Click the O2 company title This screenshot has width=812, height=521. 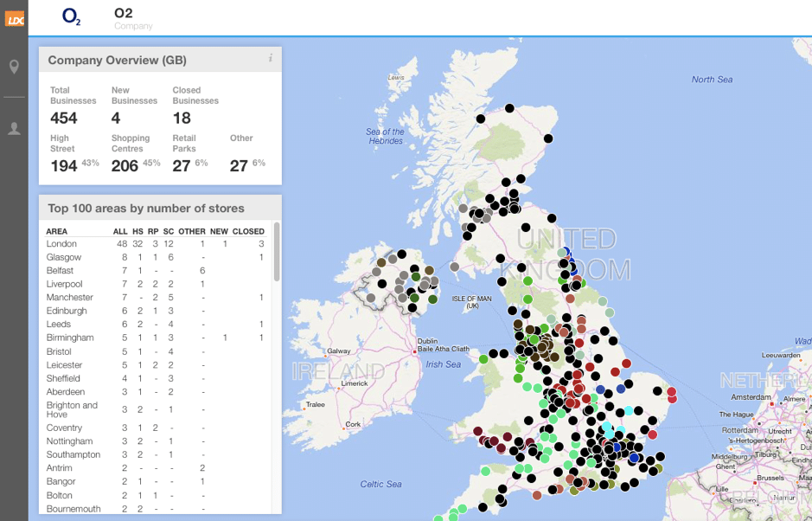pos(124,13)
